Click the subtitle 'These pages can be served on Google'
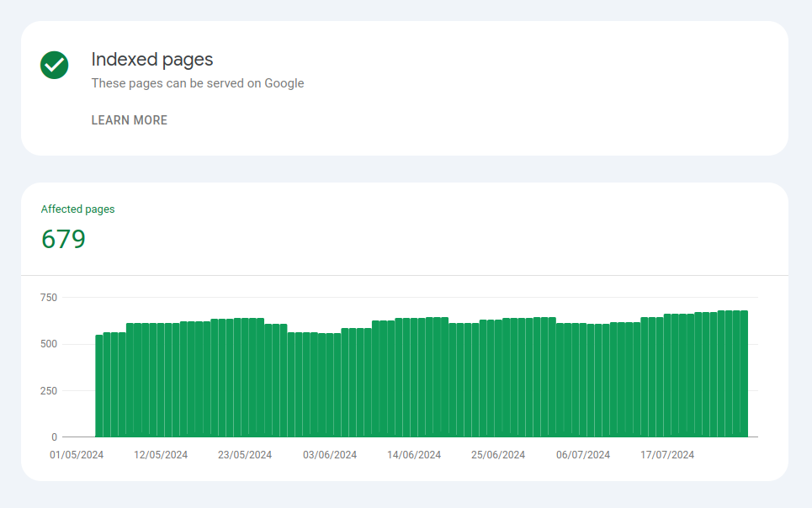The height and width of the screenshot is (508, 812). point(198,83)
